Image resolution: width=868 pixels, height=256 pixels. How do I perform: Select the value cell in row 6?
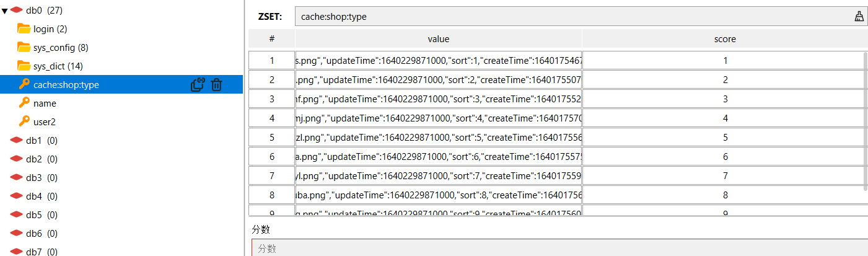point(439,157)
